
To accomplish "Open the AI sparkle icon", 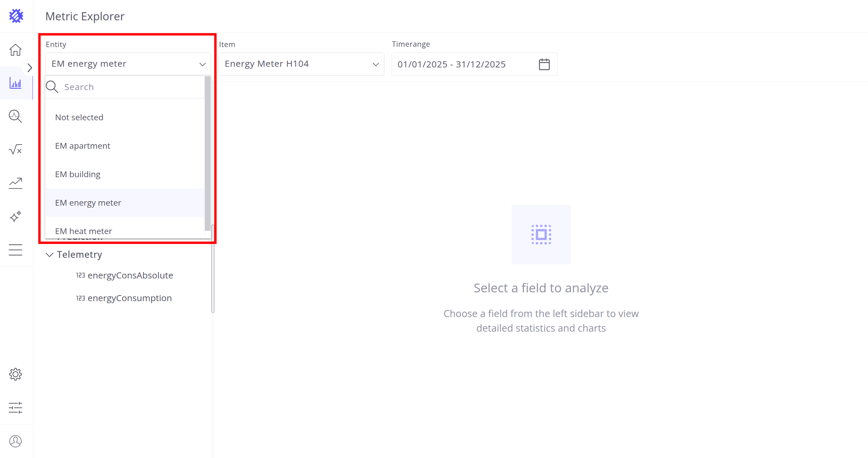I will coord(16,216).
